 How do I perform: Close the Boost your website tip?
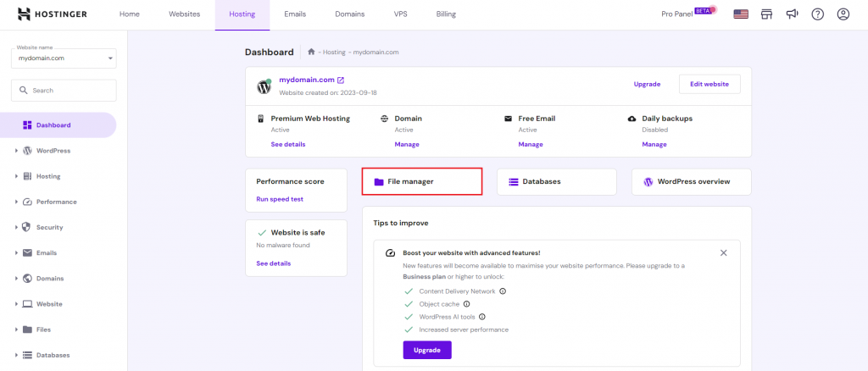coord(723,252)
